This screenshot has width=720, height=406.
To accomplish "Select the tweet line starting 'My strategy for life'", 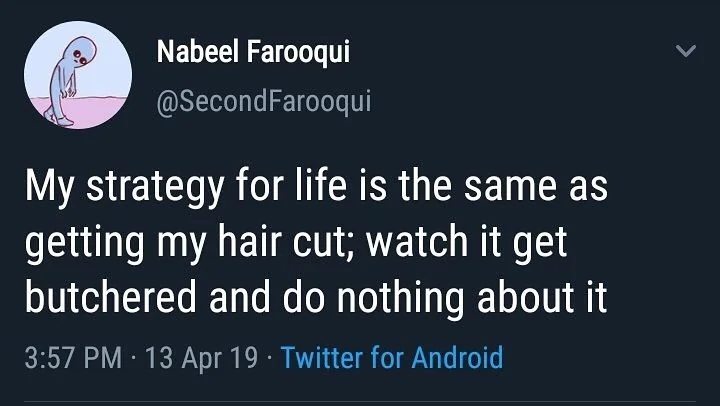I will [x=316, y=186].
